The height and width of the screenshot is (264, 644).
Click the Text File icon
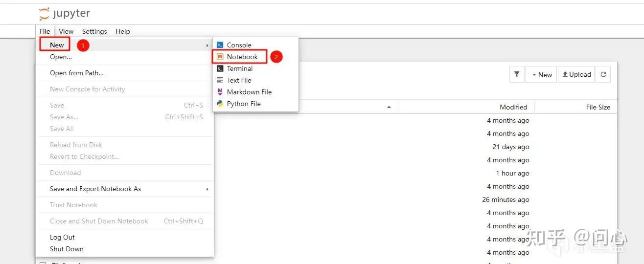[x=220, y=80]
